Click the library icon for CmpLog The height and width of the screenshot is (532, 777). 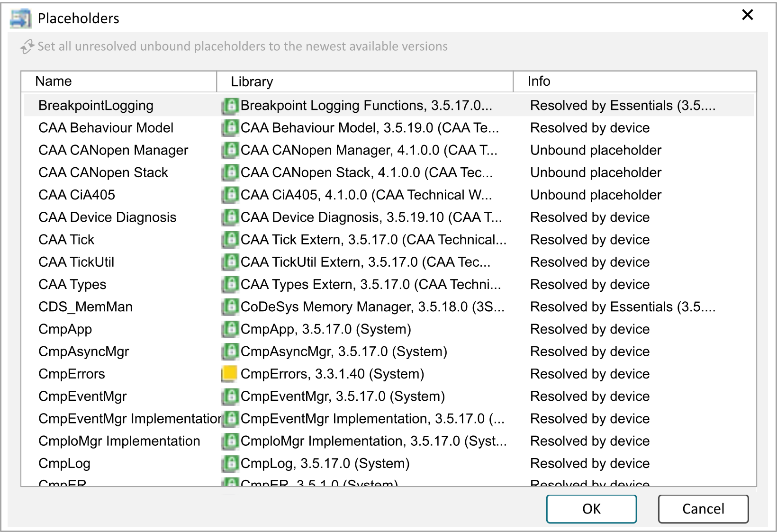[230, 463]
